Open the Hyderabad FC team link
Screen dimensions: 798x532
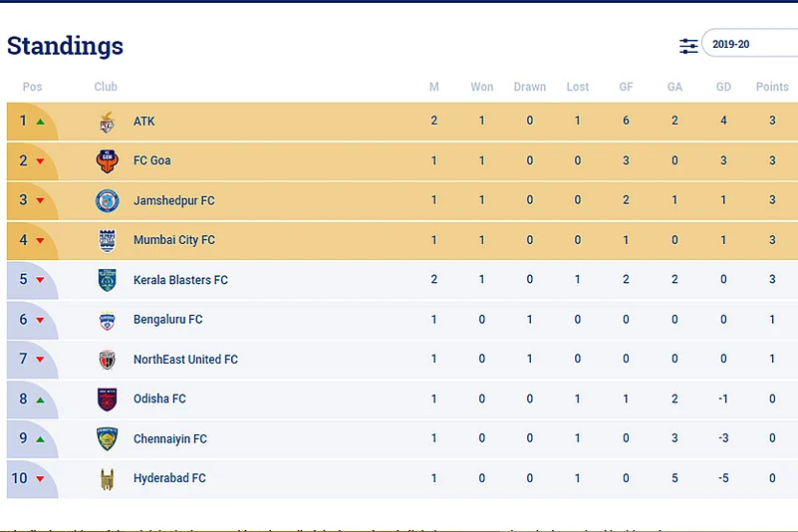point(169,478)
